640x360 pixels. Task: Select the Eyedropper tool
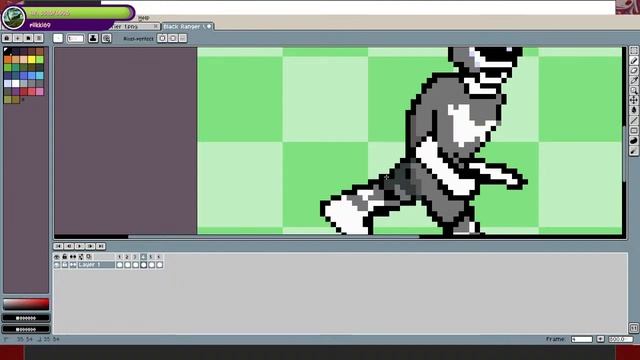pos(633,80)
